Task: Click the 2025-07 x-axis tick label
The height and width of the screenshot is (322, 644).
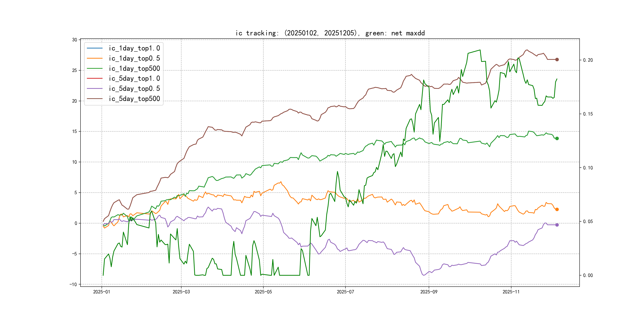Action: point(345,292)
